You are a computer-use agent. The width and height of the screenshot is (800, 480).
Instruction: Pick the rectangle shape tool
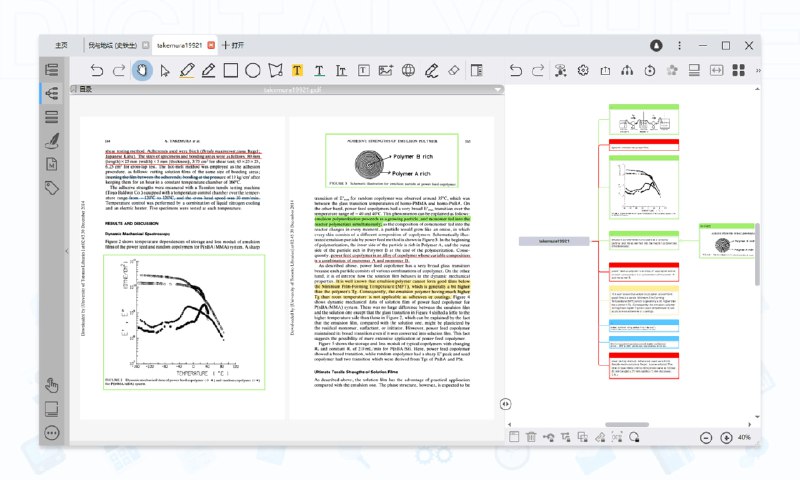pos(230,70)
